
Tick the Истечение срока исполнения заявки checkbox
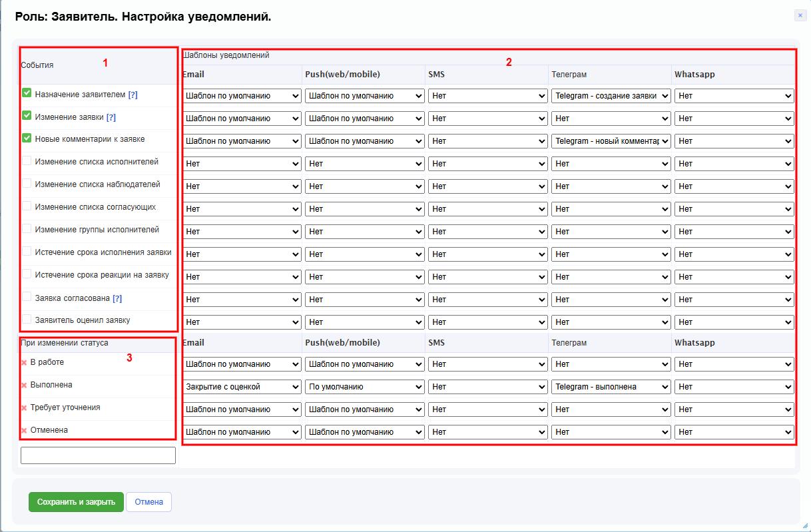click(27, 252)
